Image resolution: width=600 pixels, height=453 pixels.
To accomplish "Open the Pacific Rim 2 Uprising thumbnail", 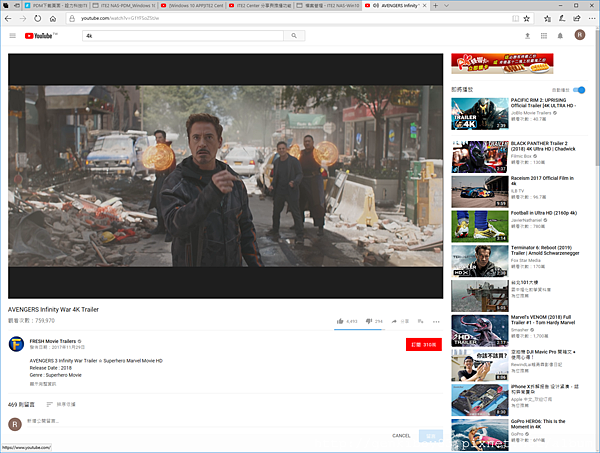I will point(480,114).
